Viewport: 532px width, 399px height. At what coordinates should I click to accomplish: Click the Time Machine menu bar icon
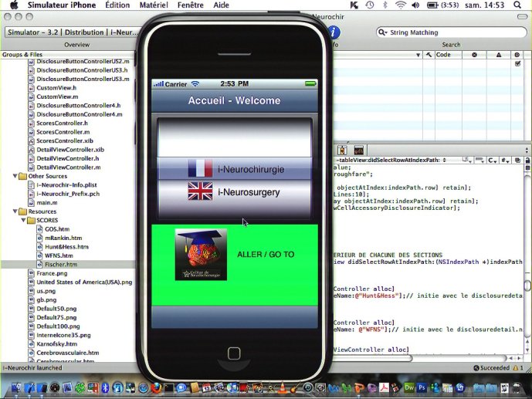coord(370,5)
